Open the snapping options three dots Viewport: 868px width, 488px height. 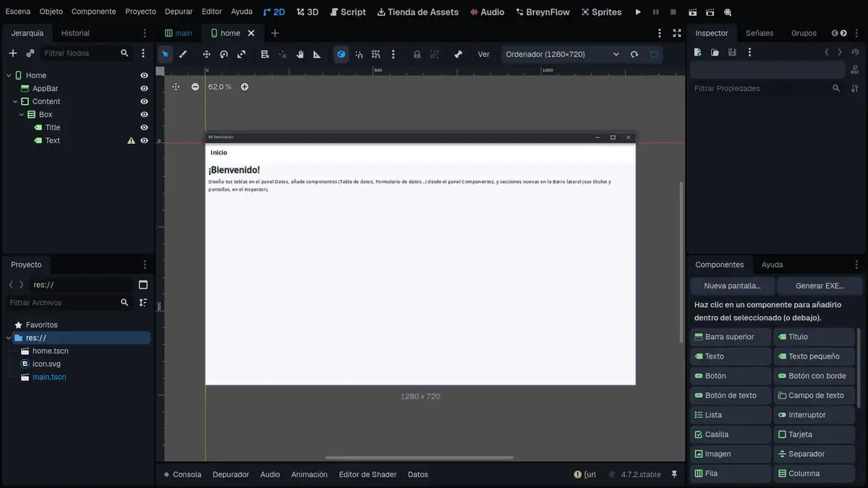coord(393,54)
